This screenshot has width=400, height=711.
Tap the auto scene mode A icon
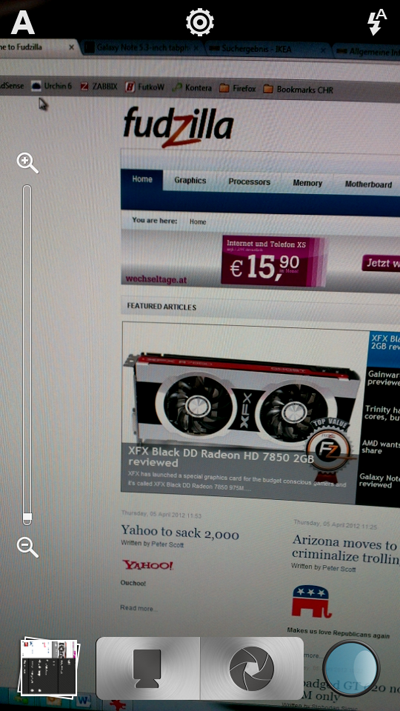(x=23, y=23)
